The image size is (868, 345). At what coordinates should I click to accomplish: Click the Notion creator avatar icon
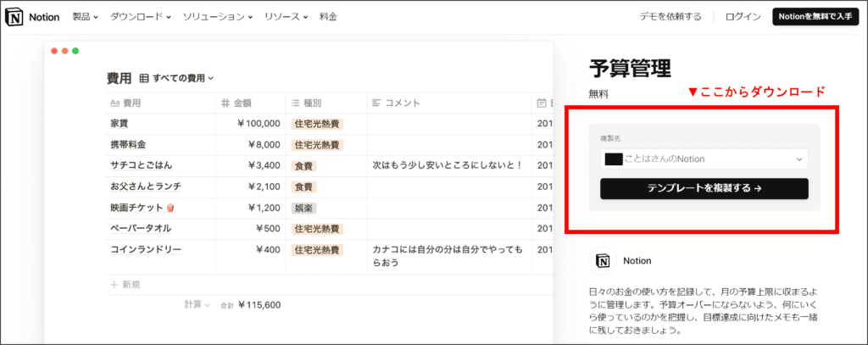(603, 261)
